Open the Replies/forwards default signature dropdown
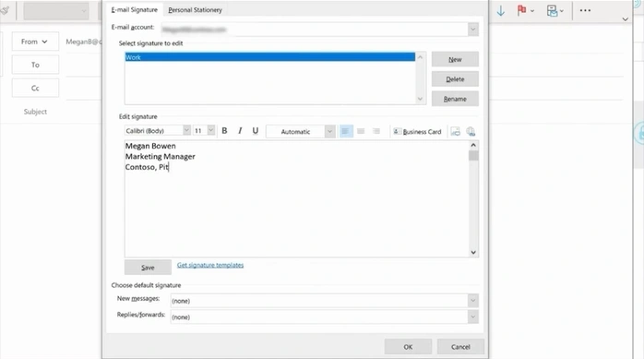 (x=473, y=317)
